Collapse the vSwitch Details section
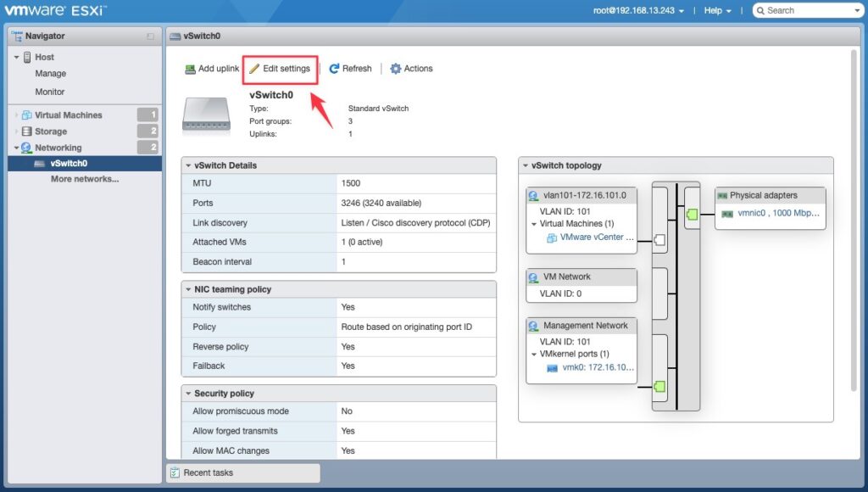Image resolution: width=868 pixels, height=492 pixels. point(188,165)
